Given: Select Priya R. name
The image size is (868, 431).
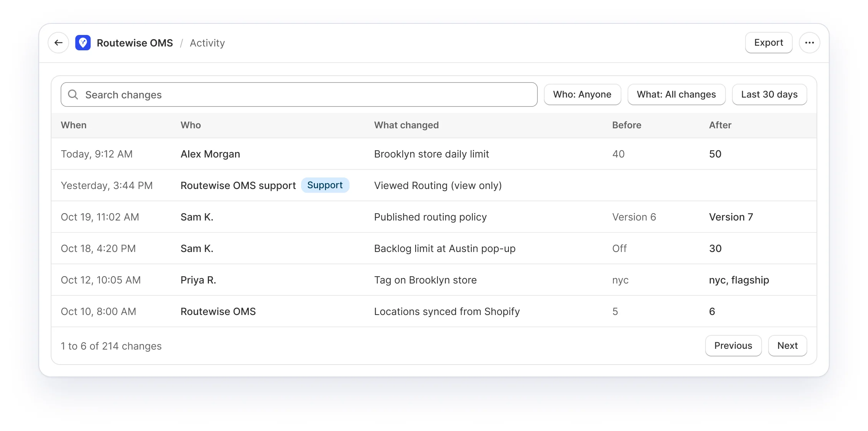Looking at the screenshot, I should pos(198,280).
